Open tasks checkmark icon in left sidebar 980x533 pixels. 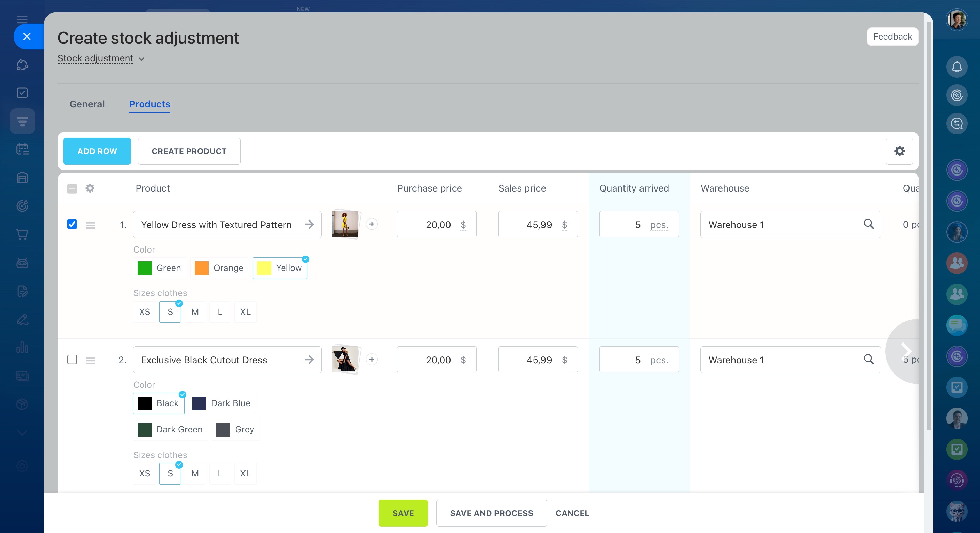pyautogui.click(x=22, y=93)
